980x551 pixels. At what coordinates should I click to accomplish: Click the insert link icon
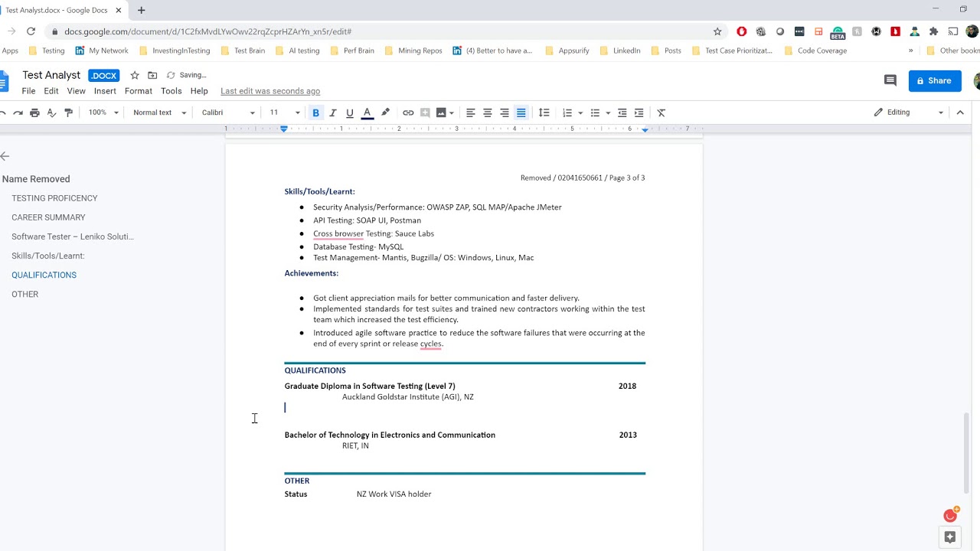pos(408,112)
